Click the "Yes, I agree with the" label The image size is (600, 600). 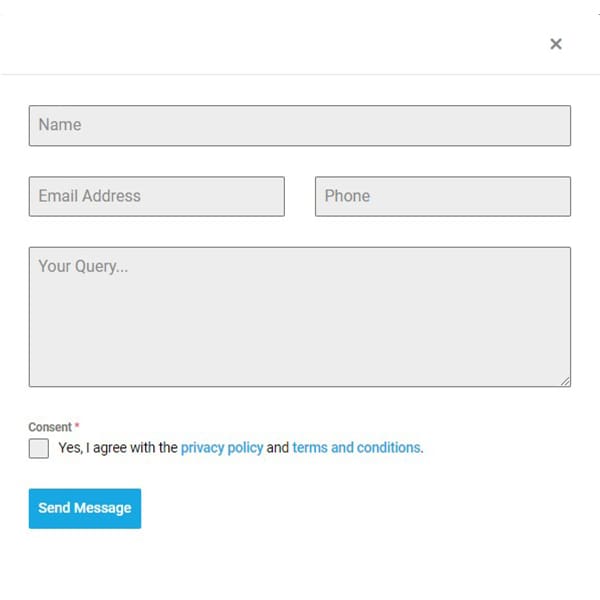click(x=118, y=448)
